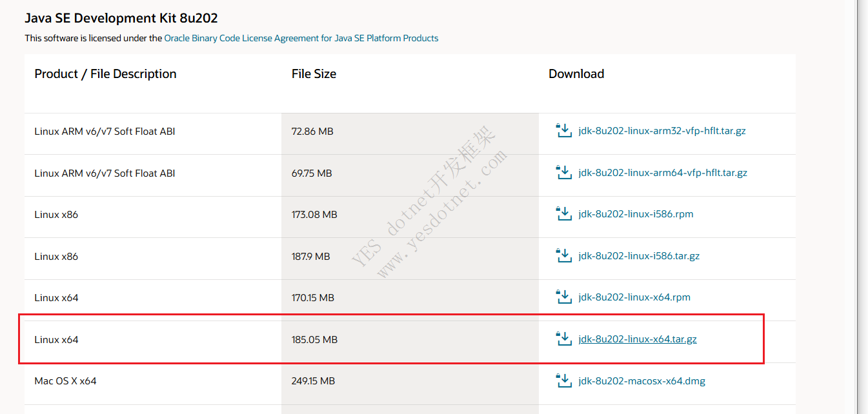Open the jdk-8u202-linux-i586.tar.gz link
868x414 pixels.
[x=640, y=256]
